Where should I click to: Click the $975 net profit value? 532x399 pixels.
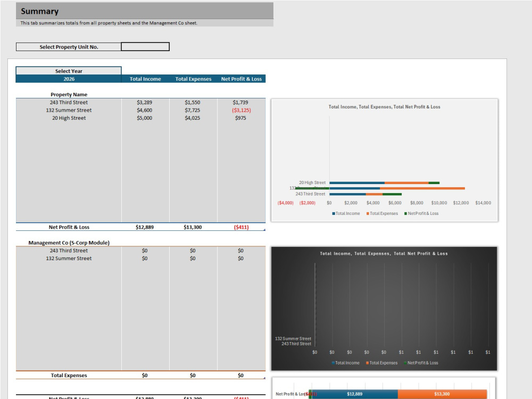tap(240, 118)
